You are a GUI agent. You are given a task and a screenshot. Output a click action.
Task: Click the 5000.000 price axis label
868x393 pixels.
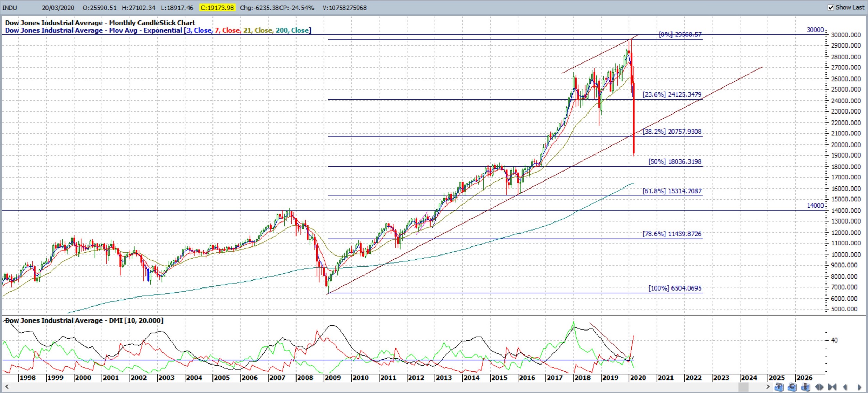point(844,309)
